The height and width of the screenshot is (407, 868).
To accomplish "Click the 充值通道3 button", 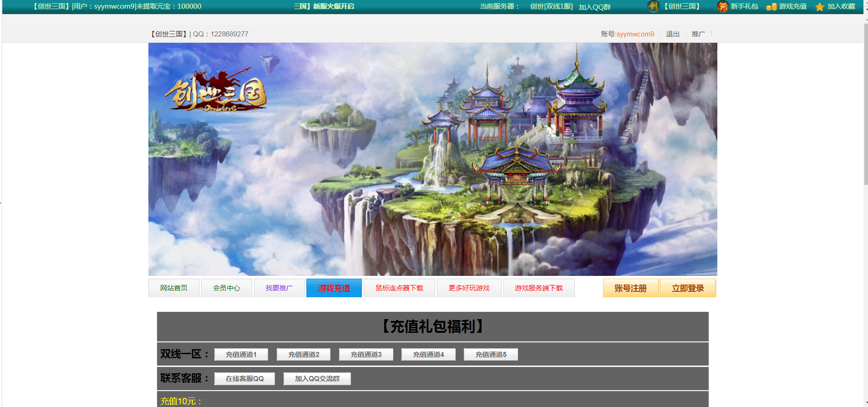I will pos(366,355).
